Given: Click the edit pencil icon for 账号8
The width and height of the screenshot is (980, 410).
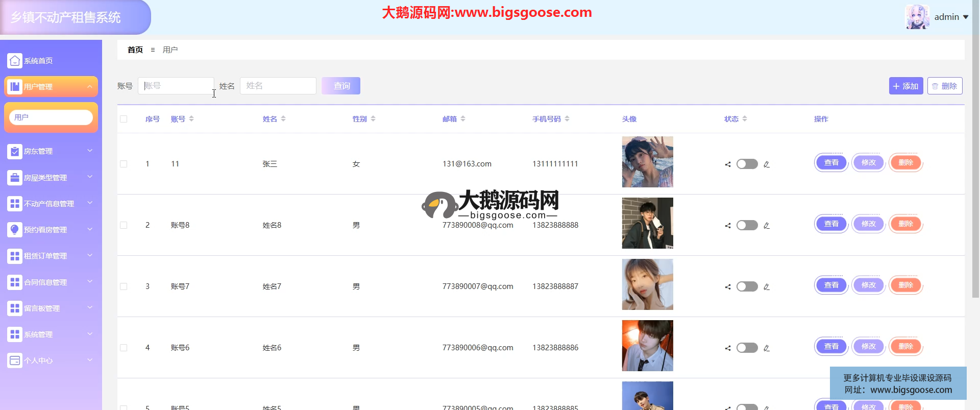Looking at the screenshot, I should (767, 226).
